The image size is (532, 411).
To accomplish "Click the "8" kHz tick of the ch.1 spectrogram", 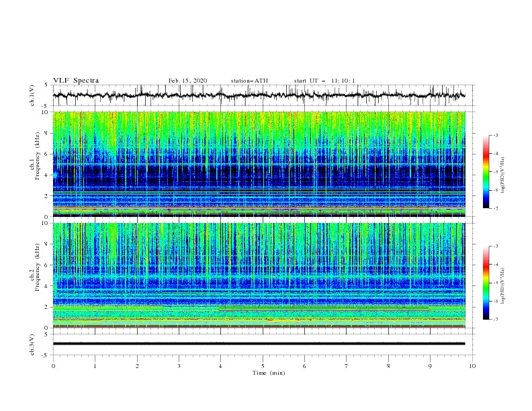I will point(48,133).
